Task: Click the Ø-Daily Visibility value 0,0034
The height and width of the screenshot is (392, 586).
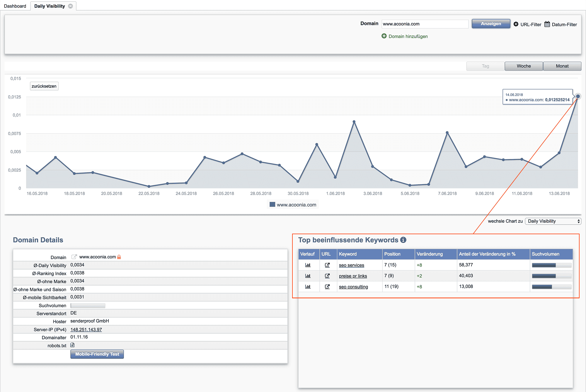Action: [x=77, y=265]
